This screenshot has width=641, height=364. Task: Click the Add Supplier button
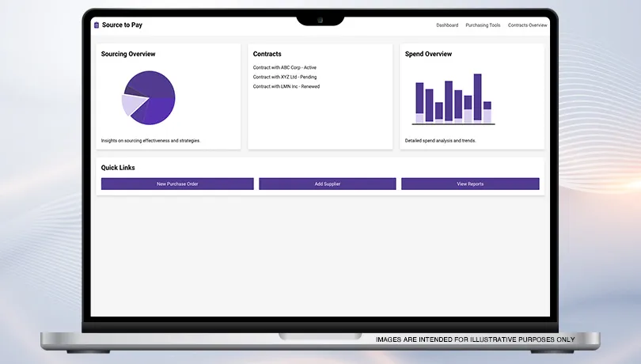point(328,184)
